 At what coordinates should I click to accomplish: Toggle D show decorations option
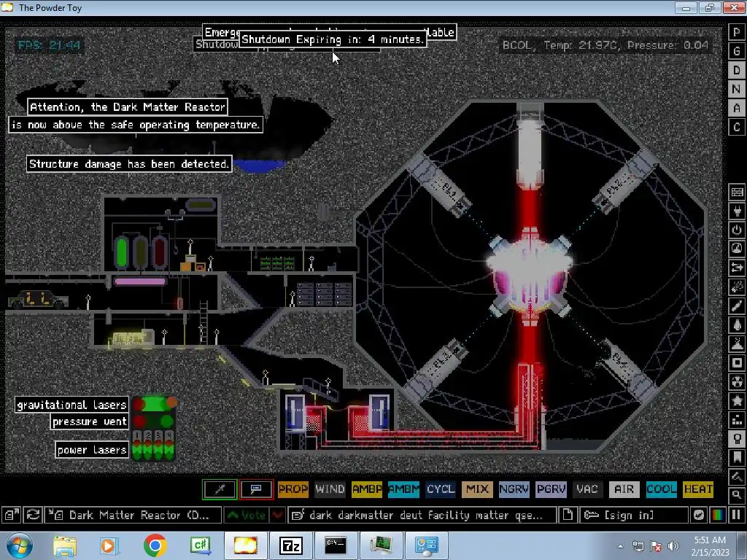(737, 70)
